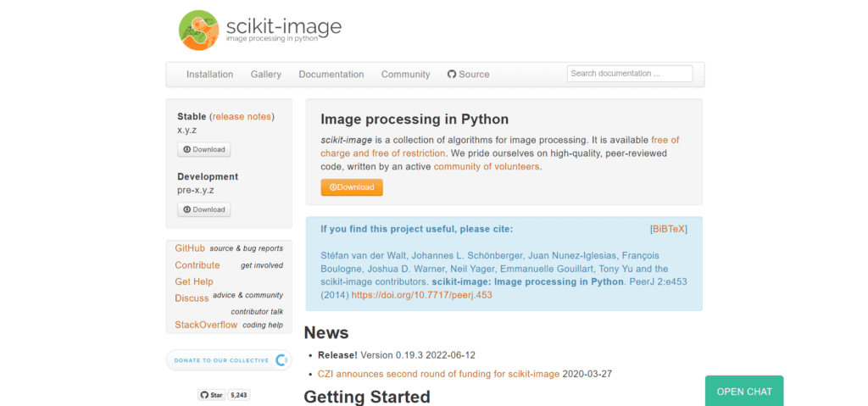The width and height of the screenshot is (868, 406).
Task: Open the Installation page
Action: pyautogui.click(x=210, y=75)
